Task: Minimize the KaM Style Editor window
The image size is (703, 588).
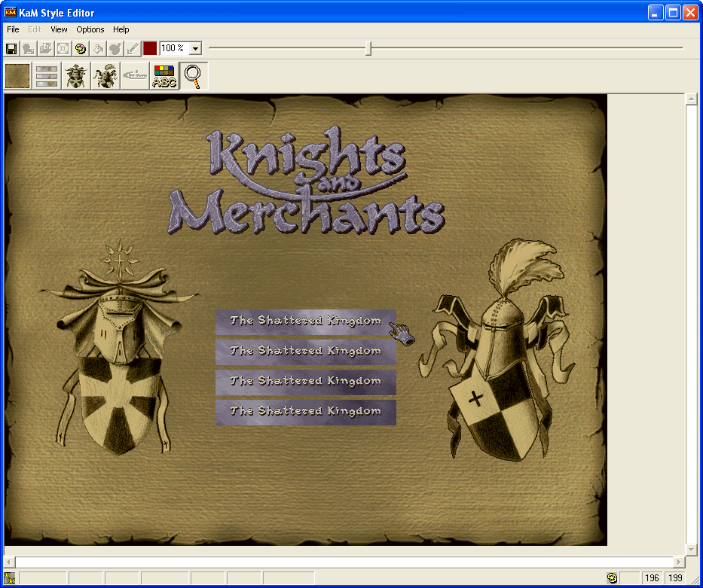Action: point(656,13)
